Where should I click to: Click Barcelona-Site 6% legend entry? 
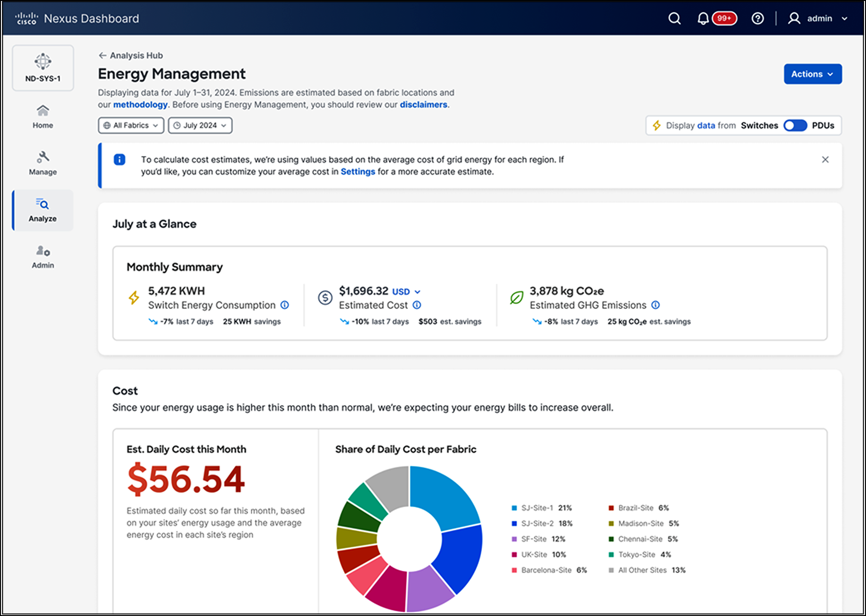click(x=549, y=570)
